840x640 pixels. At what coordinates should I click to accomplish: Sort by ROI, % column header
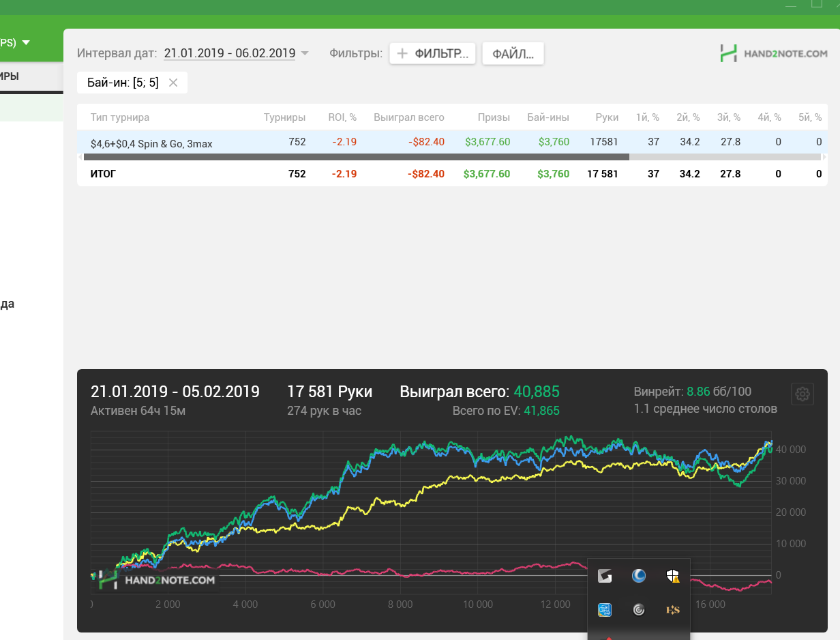(x=342, y=117)
